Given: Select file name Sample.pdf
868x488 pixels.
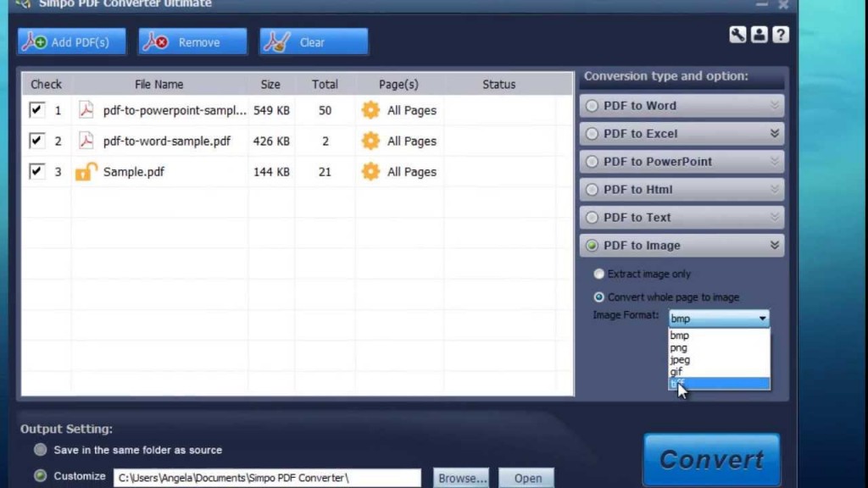Looking at the screenshot, I should [x=134, y=171].
